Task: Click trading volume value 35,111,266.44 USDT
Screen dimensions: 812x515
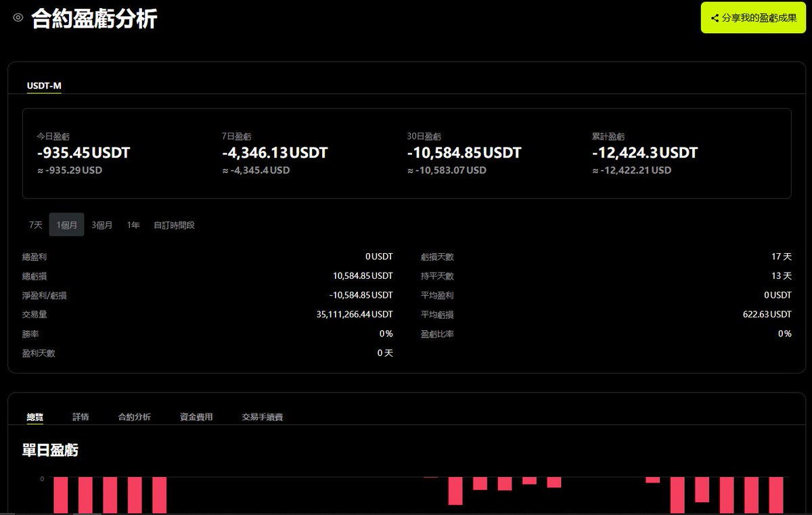Action: coord(355,315)
